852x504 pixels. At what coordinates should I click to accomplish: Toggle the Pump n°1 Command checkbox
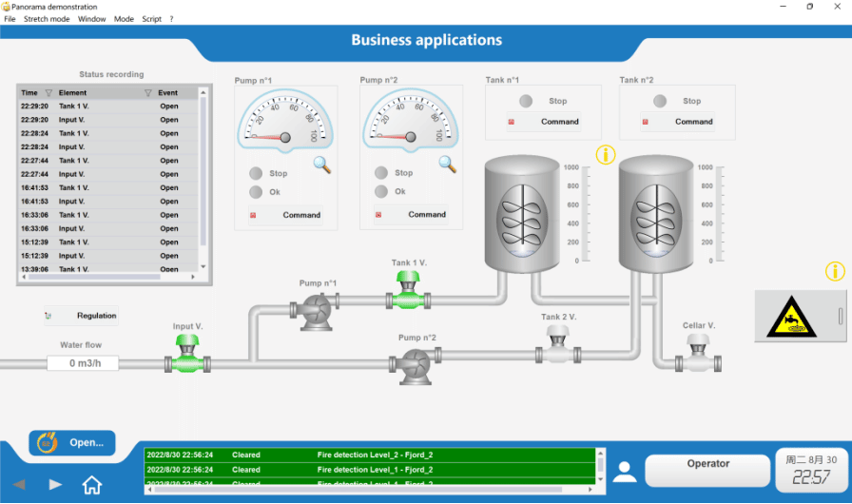(254, 215)
